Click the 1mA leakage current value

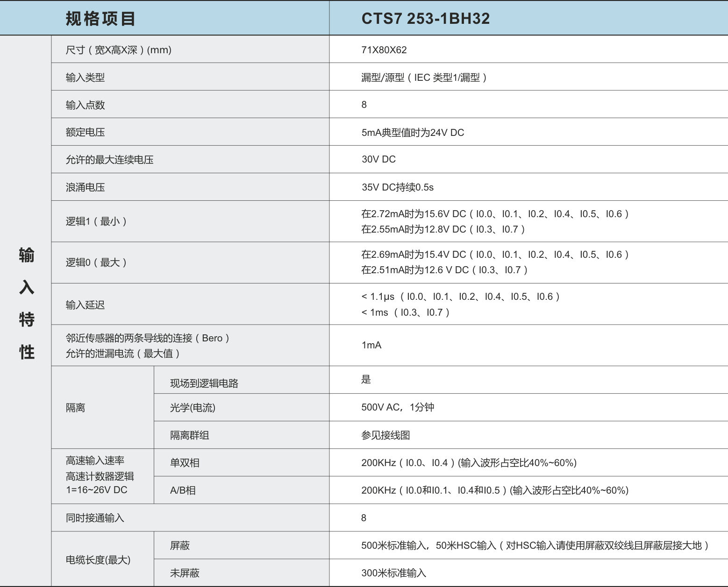[x=371, y=345]
